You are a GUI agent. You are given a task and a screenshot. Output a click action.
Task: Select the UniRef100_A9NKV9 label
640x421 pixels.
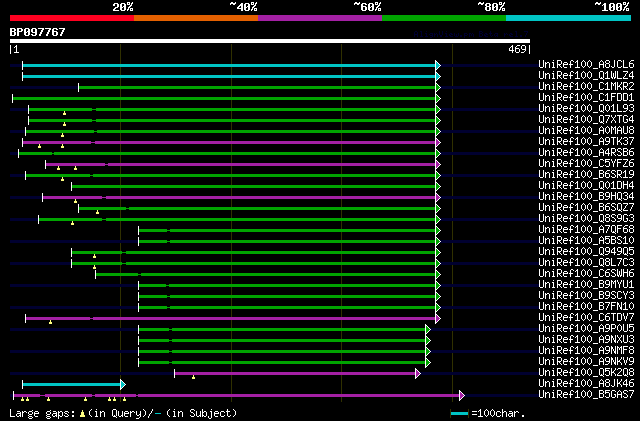pos(586,362)
